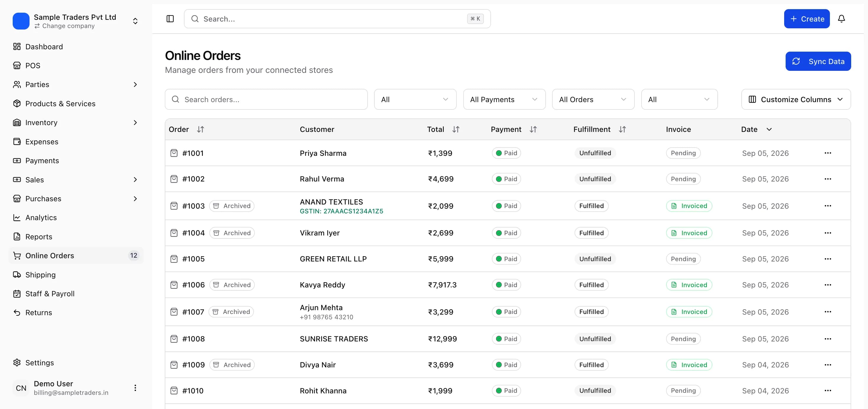The width and height of the screenshot is (868, 409).
Task: Open the notifications bell
Action: (x=841, y=19)
